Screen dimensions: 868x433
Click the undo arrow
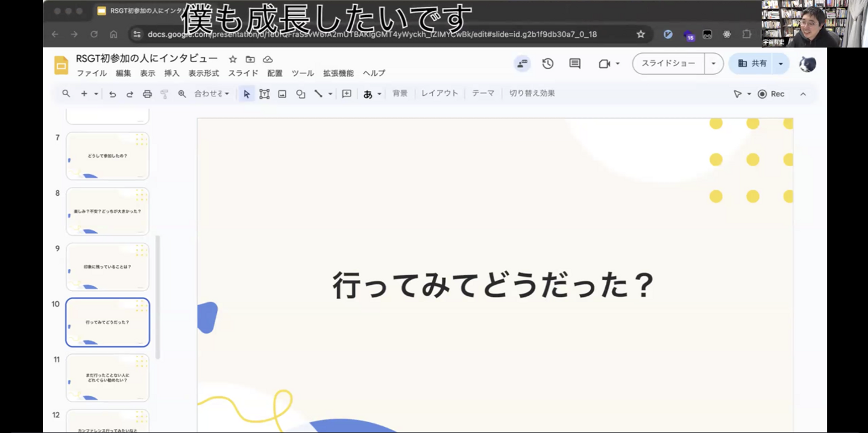[x=112, y=94]
